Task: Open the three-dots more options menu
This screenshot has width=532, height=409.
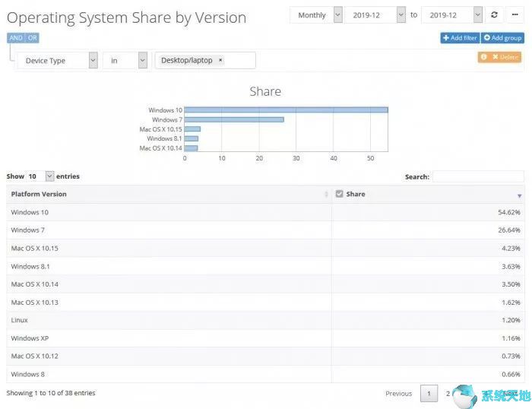Action: 515,15
